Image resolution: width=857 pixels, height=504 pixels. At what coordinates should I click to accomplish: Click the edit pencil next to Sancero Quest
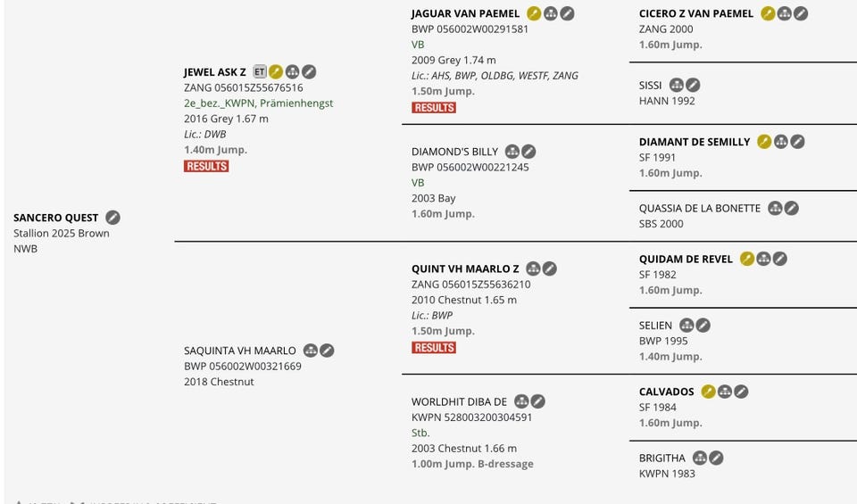point(112,218)
